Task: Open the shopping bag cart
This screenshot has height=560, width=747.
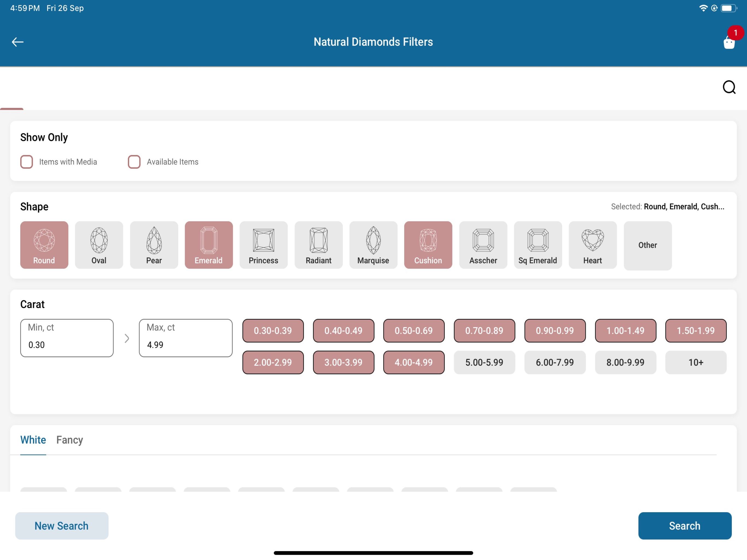Action: click(730, 42)
